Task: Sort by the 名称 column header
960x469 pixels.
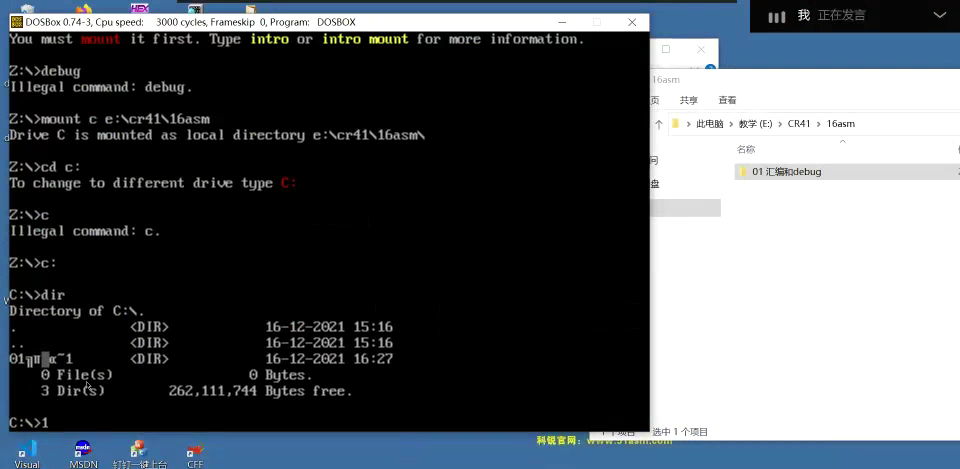Action: [746, 149]
